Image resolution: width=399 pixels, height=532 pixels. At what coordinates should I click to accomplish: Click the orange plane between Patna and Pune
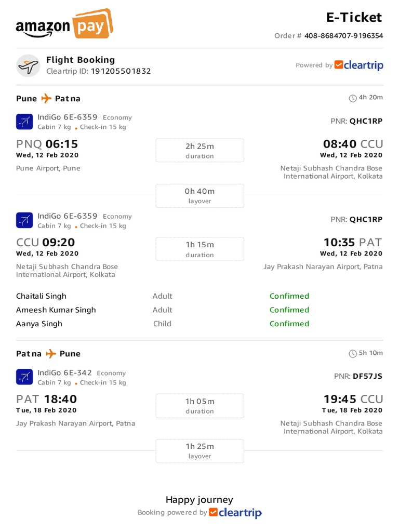coord(51,353)
